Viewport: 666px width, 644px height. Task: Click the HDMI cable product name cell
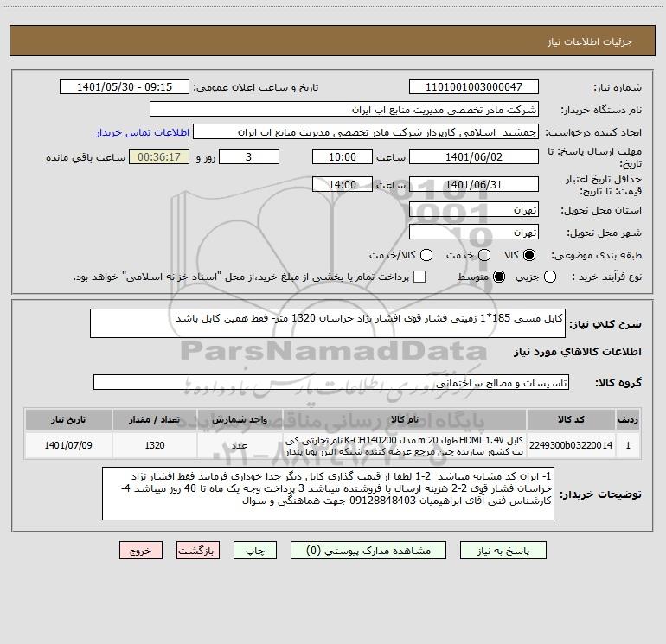pos(405,445)
